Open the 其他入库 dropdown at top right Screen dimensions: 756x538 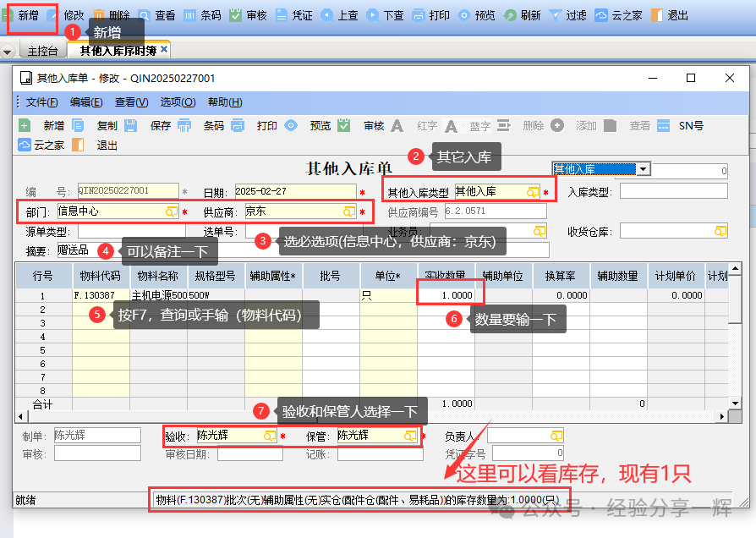point(644,169)
